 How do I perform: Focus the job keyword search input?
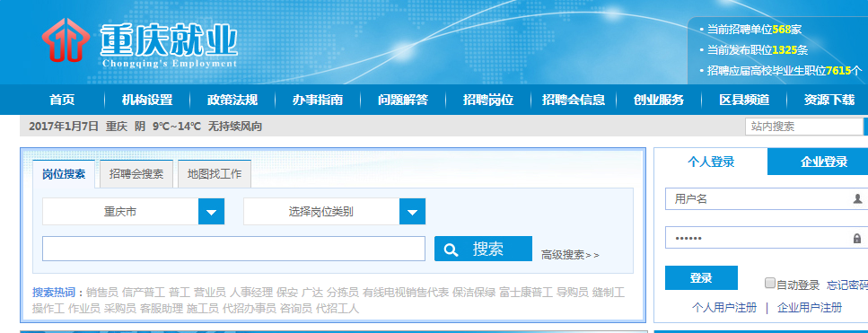click(233, 249)
